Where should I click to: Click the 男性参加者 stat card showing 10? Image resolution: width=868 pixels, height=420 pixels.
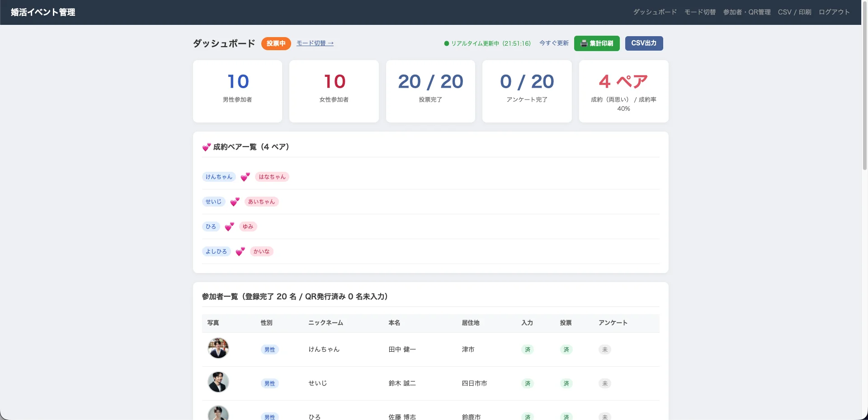coord(237,91)
